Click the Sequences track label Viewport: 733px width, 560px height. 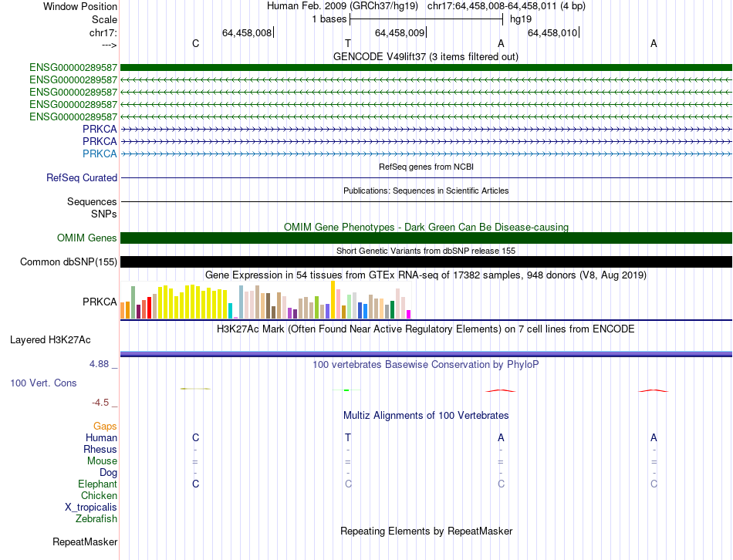point(92,201)
